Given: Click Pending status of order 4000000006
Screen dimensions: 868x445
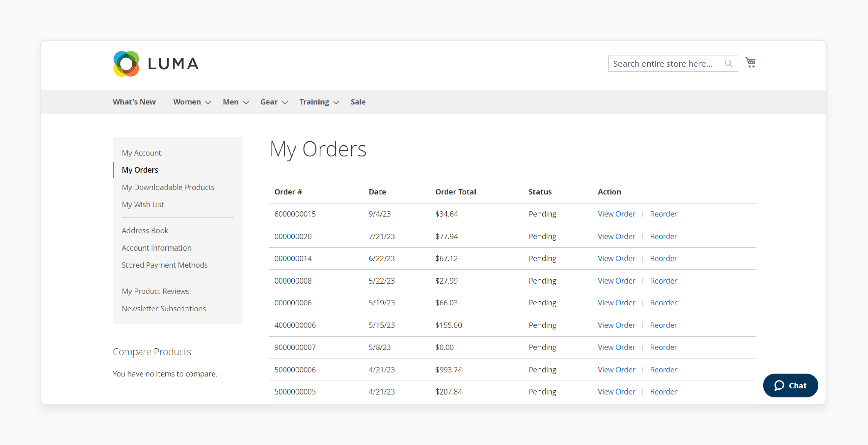Looking at the screenshot, I should pos(542,325).
